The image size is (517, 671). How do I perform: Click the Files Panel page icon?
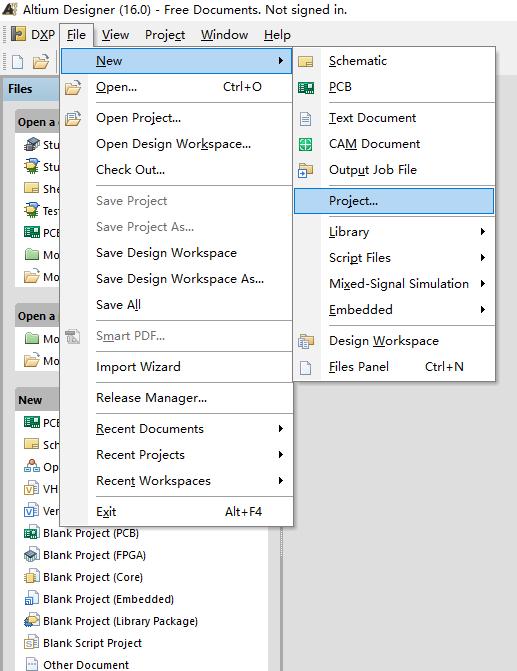click(x=306, y=367)
